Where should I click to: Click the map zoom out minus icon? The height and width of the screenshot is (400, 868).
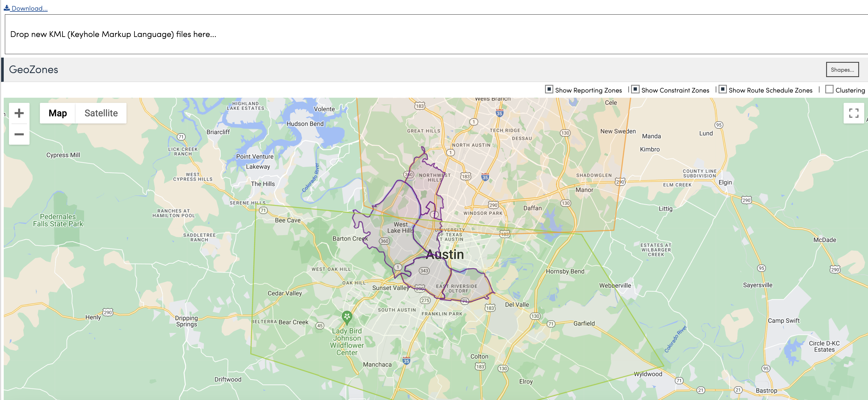tap(19, 134)
